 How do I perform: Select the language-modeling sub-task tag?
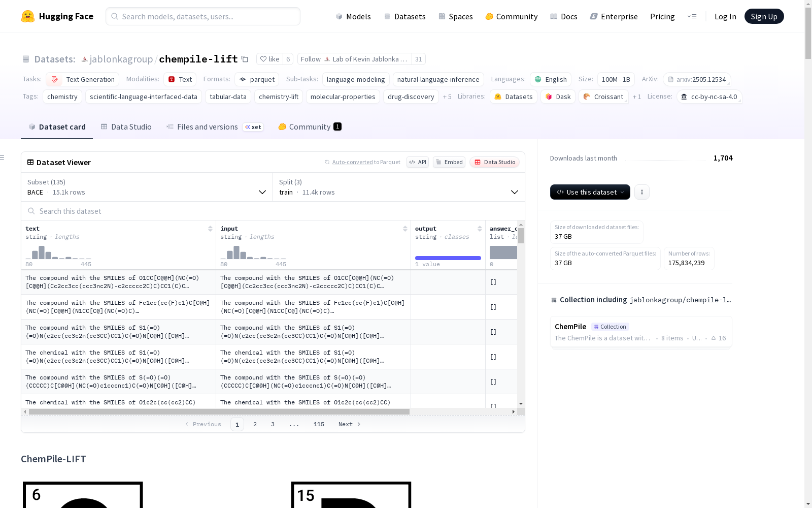356,79
